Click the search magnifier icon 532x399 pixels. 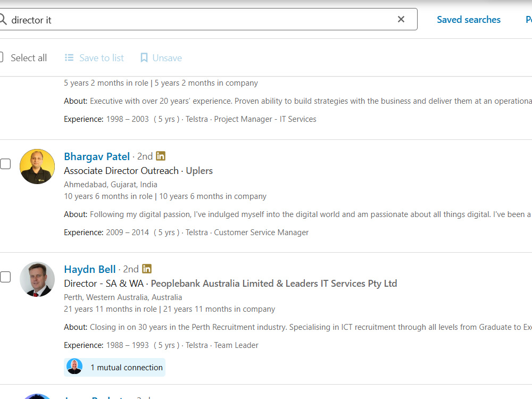(3, 19)
